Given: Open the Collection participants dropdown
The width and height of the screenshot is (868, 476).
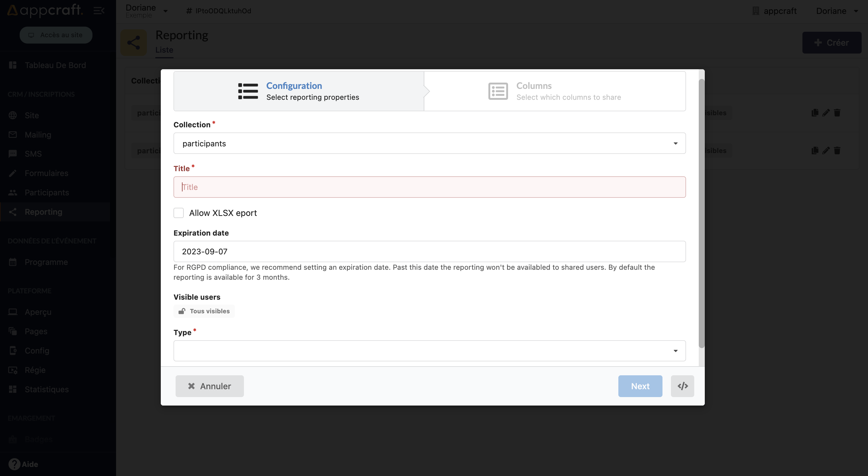Looking at the screenshot, I should (x=429, y=143).
